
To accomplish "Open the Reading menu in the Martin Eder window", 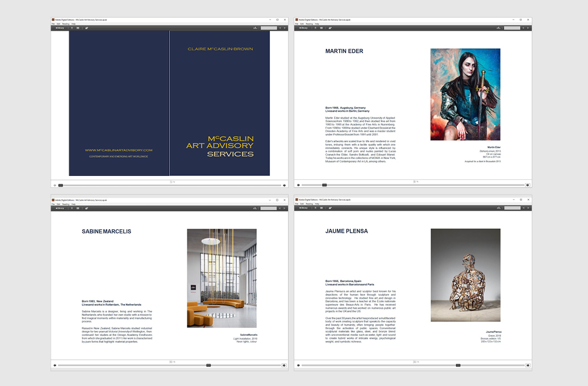I will click(x=309, y=24).
